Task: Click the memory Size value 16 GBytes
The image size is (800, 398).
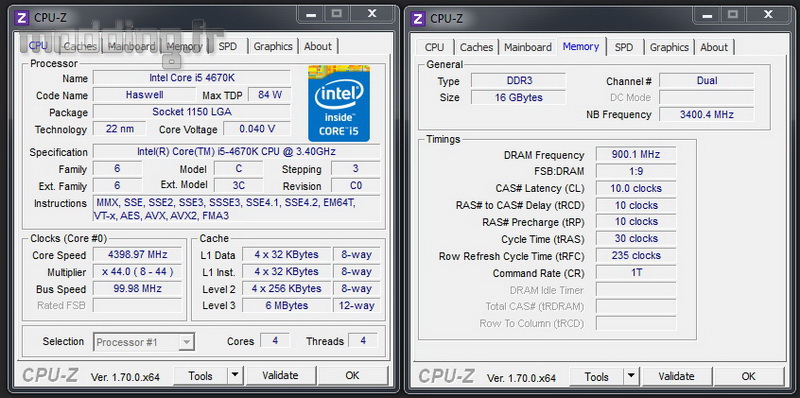Action: coord(518,97)
